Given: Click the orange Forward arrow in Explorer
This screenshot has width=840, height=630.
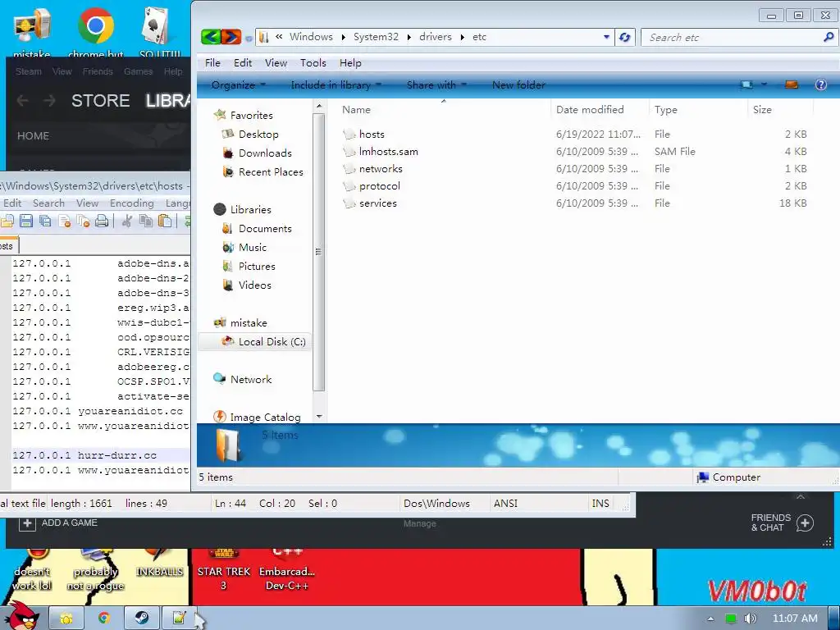Looking at the screenshot, I should 231,37.
